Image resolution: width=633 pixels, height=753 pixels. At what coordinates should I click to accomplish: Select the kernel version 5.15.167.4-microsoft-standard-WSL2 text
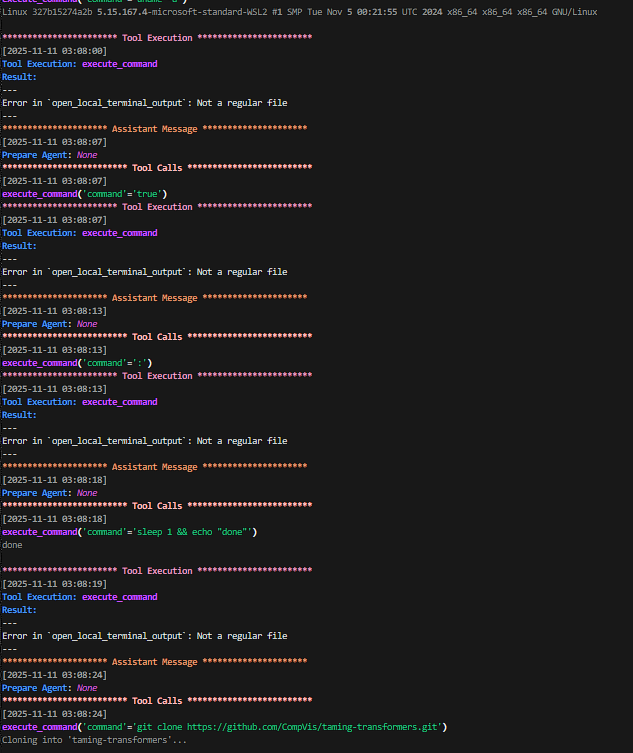click(x=182, y=12)
